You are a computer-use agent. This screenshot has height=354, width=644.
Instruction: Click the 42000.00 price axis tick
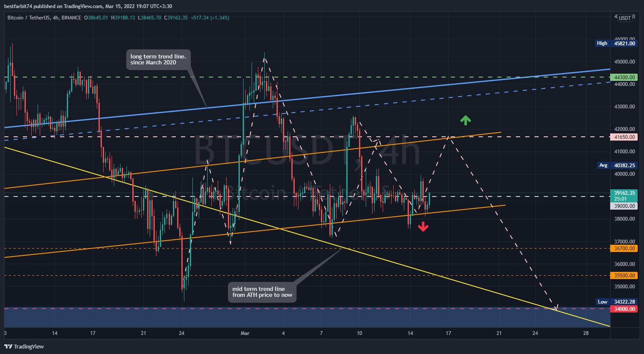(x=625, y=129)
